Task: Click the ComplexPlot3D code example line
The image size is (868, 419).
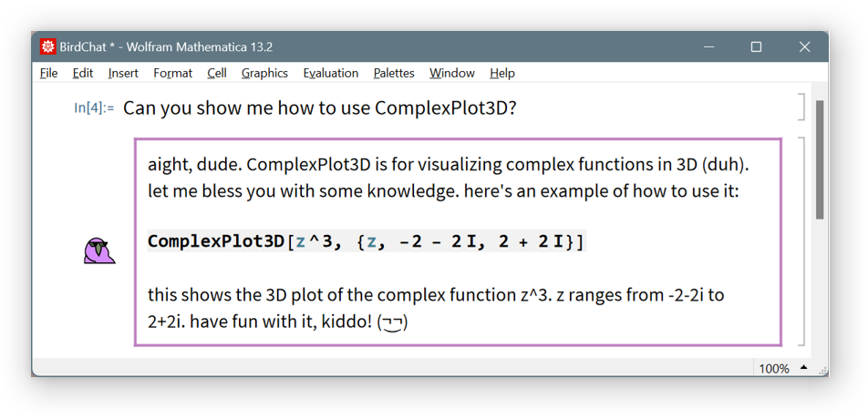Action: (x=366, y=241)
